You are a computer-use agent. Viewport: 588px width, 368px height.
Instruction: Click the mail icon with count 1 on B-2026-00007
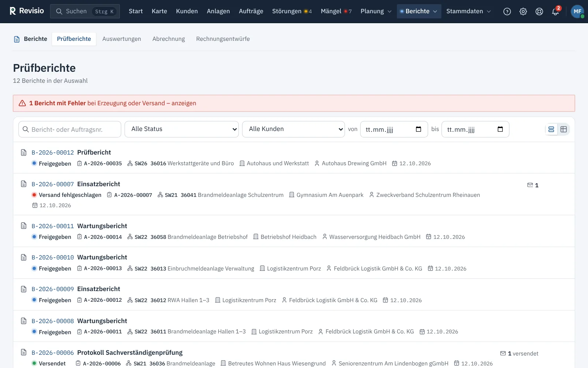coord(533,185)
